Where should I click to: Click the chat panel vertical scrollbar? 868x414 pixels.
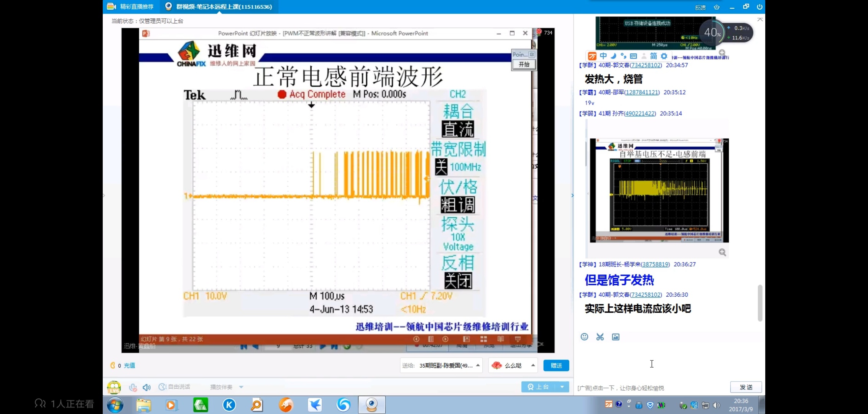pyautogui.click(x=760, y=302)
